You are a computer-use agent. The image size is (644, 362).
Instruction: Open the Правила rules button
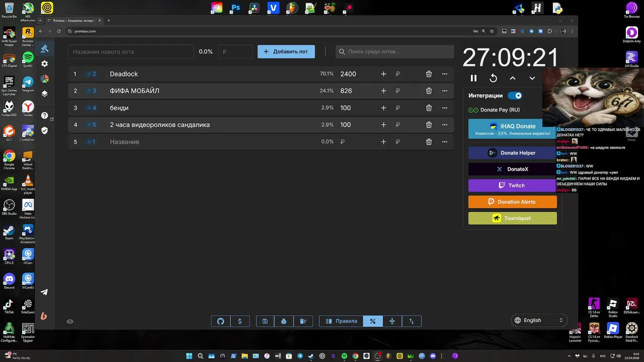click(x=341, y=321)
